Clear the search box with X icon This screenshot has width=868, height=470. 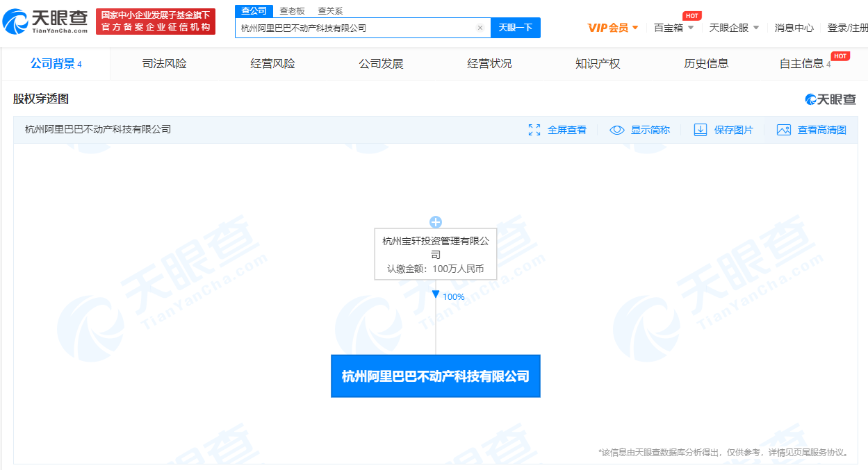pos(480,28)
